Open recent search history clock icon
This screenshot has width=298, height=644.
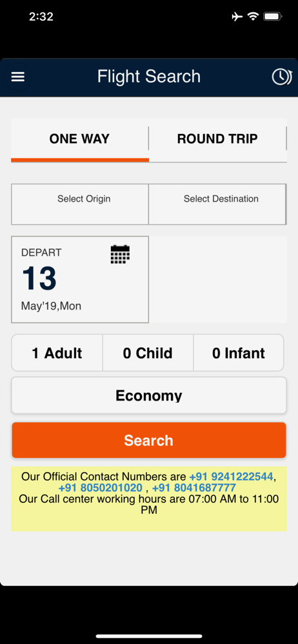point(281,77)
